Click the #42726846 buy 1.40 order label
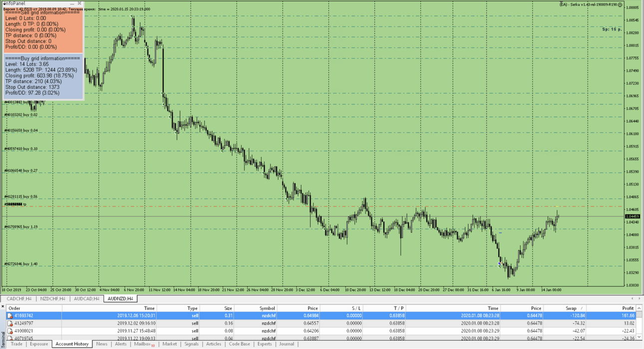This screenshot has height=349, width=644. point(21,264)
